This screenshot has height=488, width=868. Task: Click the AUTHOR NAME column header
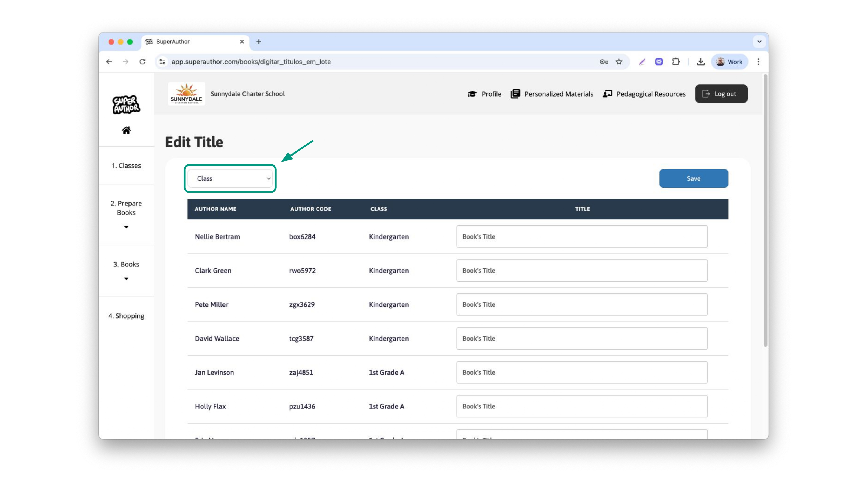pyautogui.click(x=215, y=209)
